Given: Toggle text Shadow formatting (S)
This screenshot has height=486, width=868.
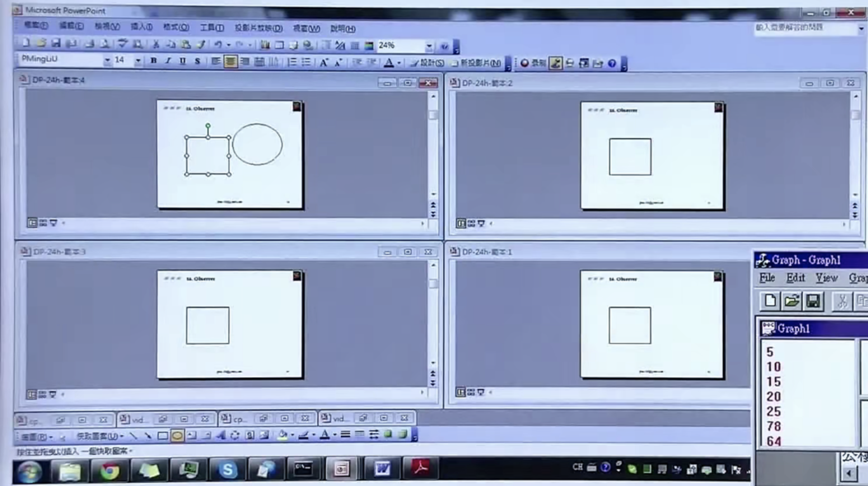Looking at the screenshot, I should click(197, 61).
